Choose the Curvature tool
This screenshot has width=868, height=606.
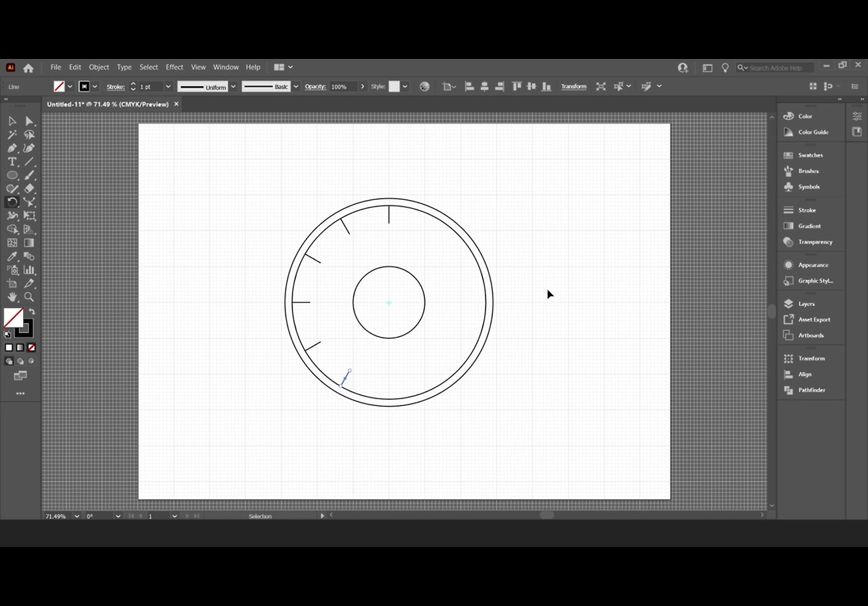[29, 148]
